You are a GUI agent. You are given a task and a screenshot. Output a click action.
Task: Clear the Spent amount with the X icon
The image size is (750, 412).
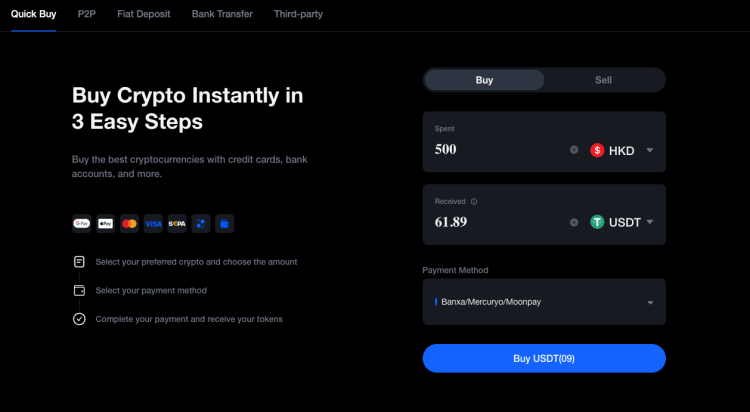click(x=574, y=150)
